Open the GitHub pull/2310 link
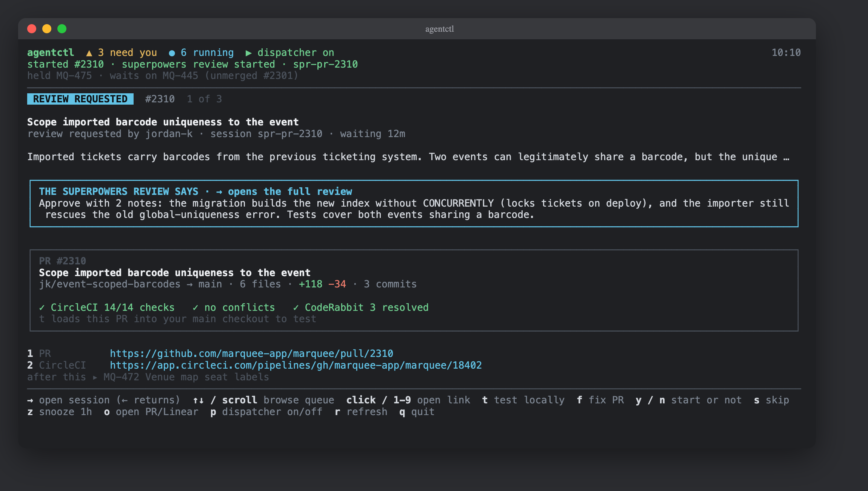The width and height of the screenshot is (868, 491). (251, 354)
